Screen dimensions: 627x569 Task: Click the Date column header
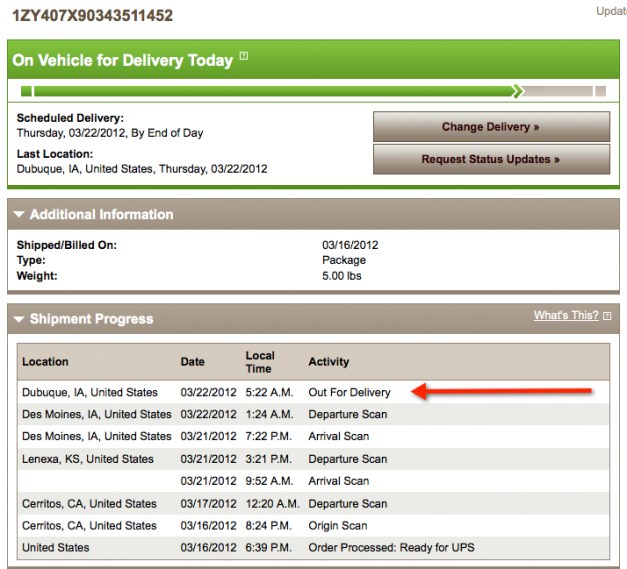(192, 361)
